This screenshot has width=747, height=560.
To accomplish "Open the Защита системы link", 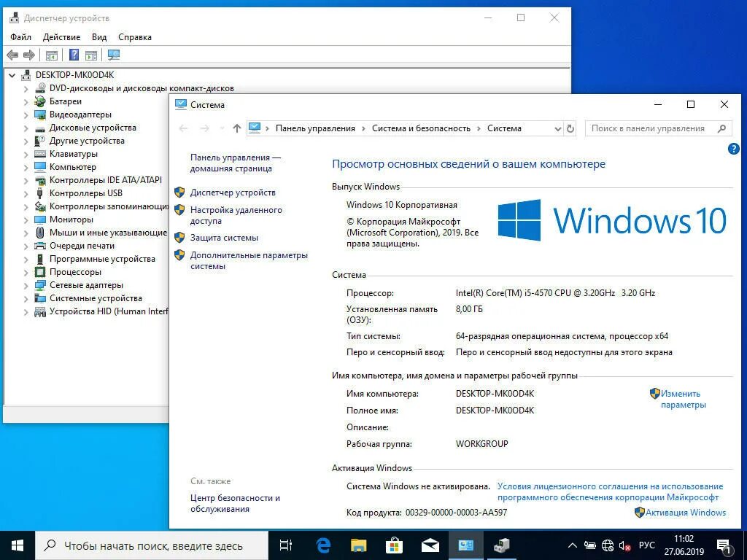I will [x=225, y=238].
